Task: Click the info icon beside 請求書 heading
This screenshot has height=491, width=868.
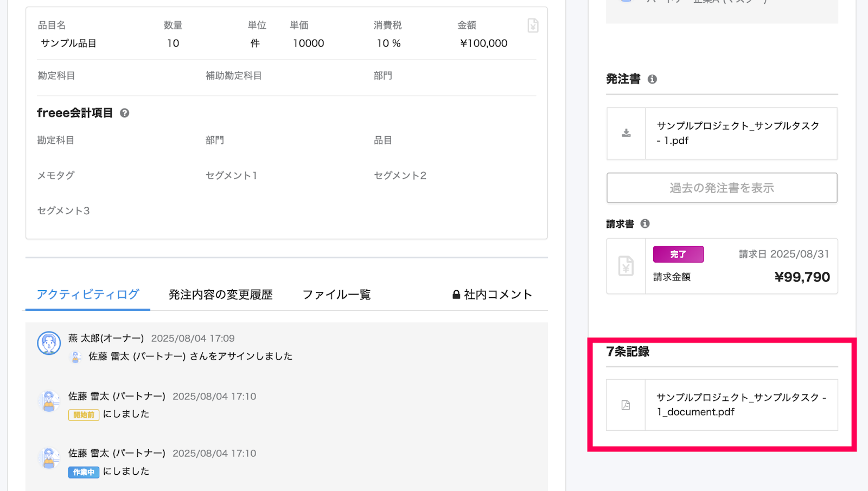Action: click(645, 224)
